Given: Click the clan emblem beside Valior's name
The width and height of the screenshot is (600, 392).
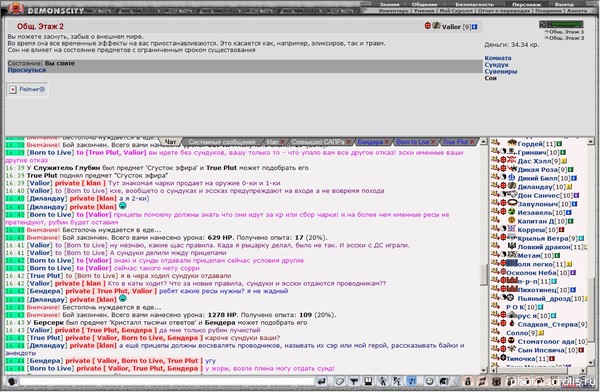Looking at the screenshot, I should pos(436,26).
